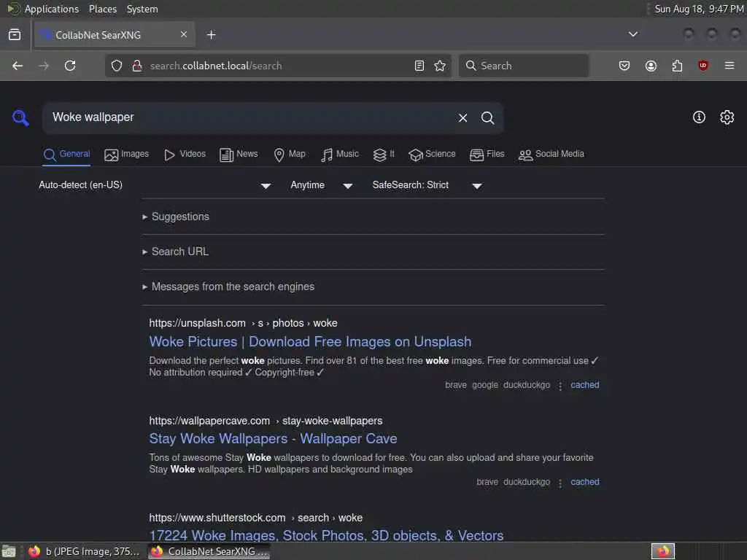Viewport: 747px width, 560px height.
Task: Clear the search query with X icon
Action: click(462, 117)
